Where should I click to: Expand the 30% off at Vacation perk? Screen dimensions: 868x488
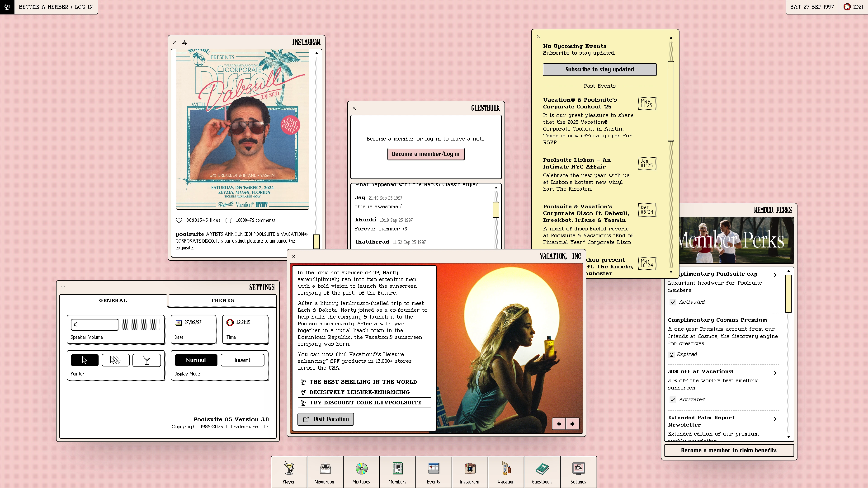pos(775,373)
